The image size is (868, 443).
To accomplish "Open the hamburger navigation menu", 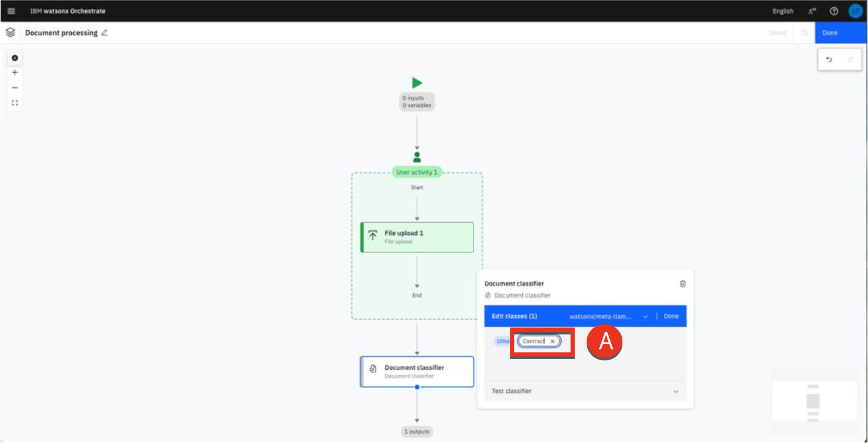I will [x=11, y=11].
